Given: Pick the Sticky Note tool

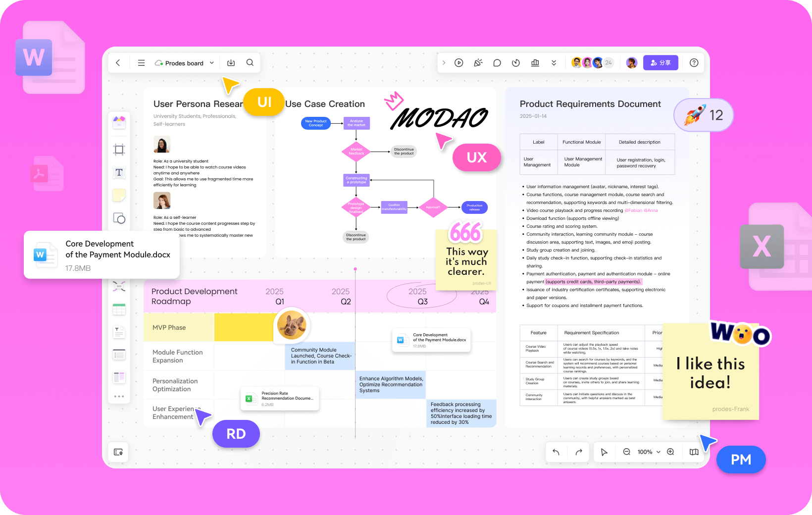Looking at the screenshot, I should click(119, 195).
